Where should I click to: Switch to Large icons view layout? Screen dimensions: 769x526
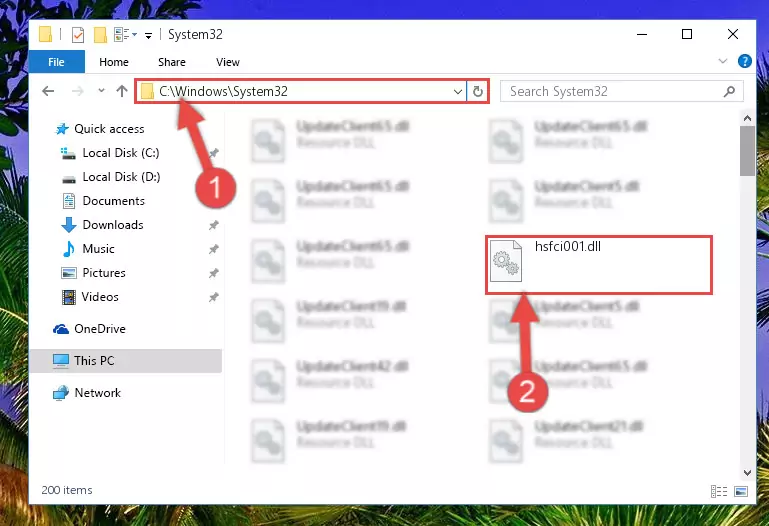pyautogui.click(x=741, y=491)
